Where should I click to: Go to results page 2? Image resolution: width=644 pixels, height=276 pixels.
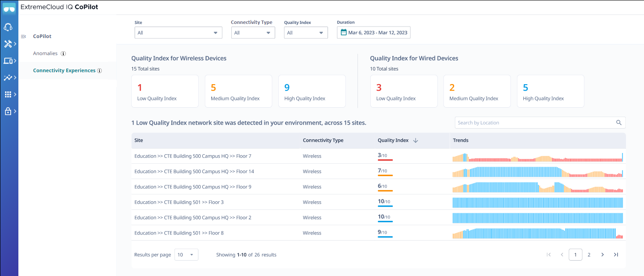click(589, 254)
